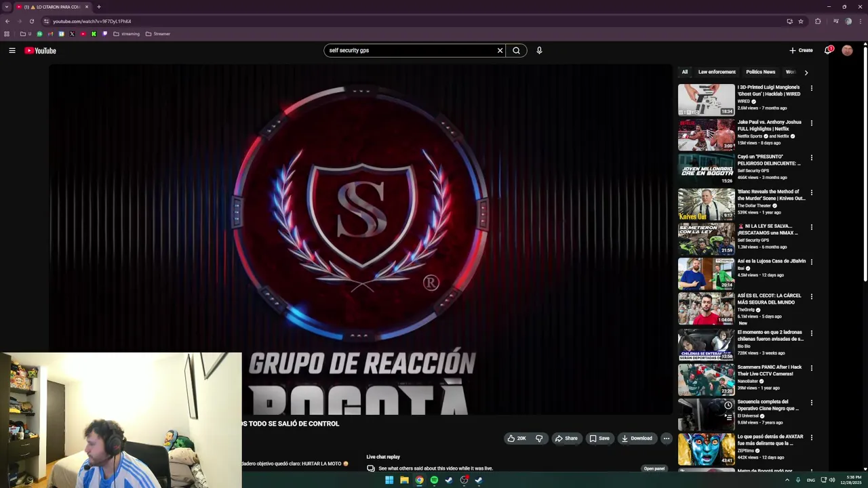Save the video to a playlist
The image size is (868, 488).
tap(599, 439)
